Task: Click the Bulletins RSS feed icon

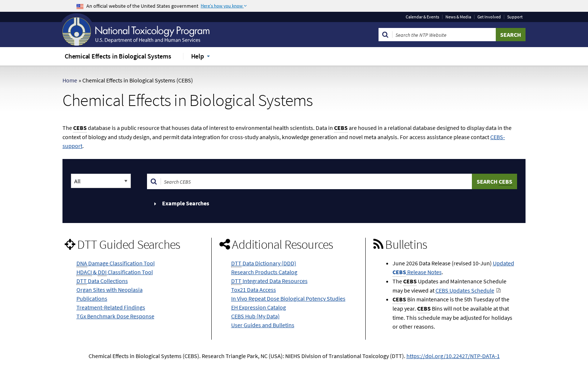Action: [x=378, y=244]
